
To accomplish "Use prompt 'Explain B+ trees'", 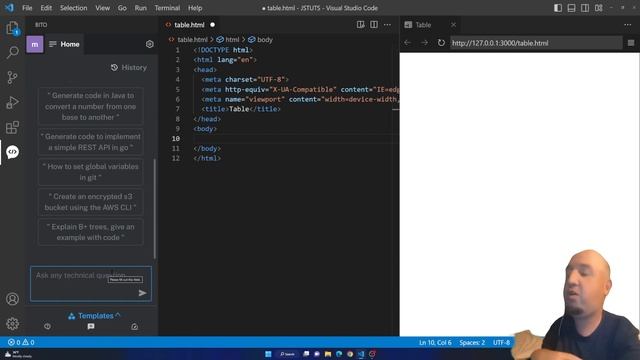I will [91, 232].
